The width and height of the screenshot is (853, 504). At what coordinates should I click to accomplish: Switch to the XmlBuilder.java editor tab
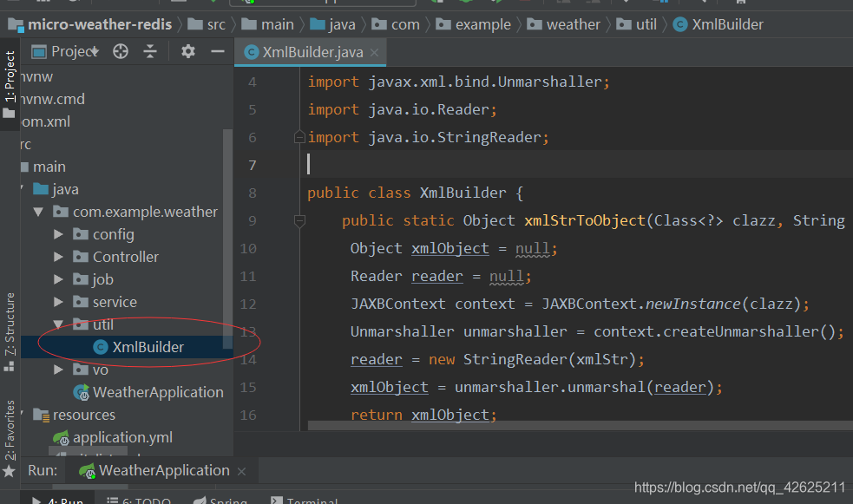308,52
